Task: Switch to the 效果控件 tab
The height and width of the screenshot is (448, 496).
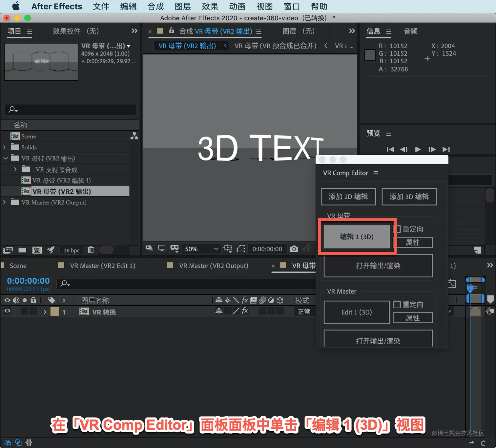Action: (x=76, y=31)
